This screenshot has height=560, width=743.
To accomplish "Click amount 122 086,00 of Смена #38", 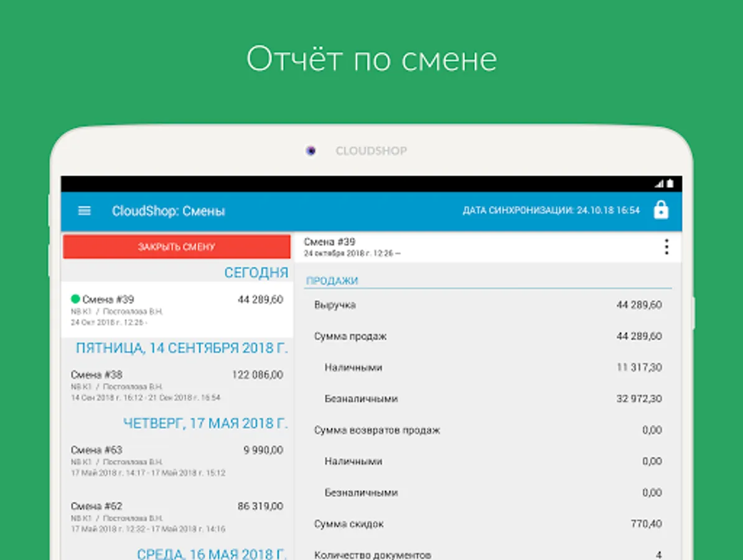I will [x=257, y=375].
